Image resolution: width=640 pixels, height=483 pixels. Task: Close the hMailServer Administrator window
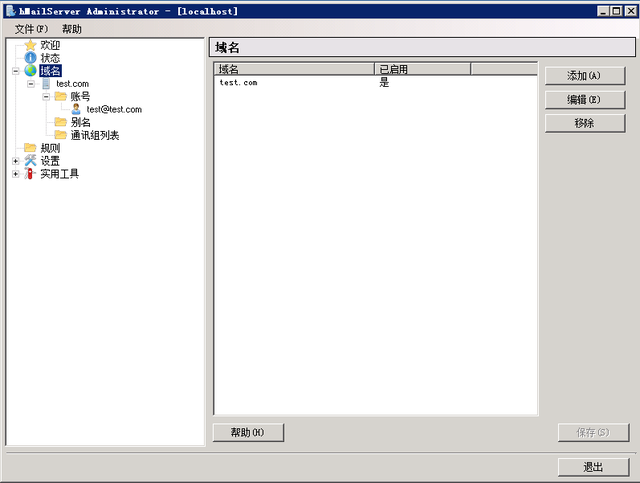pos(631,11)
